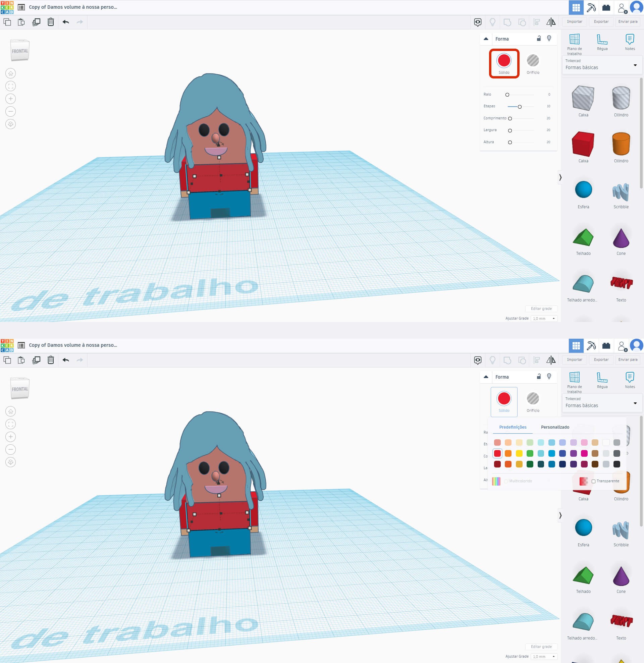Switch to the Predefinições tab
Screen dimensions: 644x663
click(513, 427)
